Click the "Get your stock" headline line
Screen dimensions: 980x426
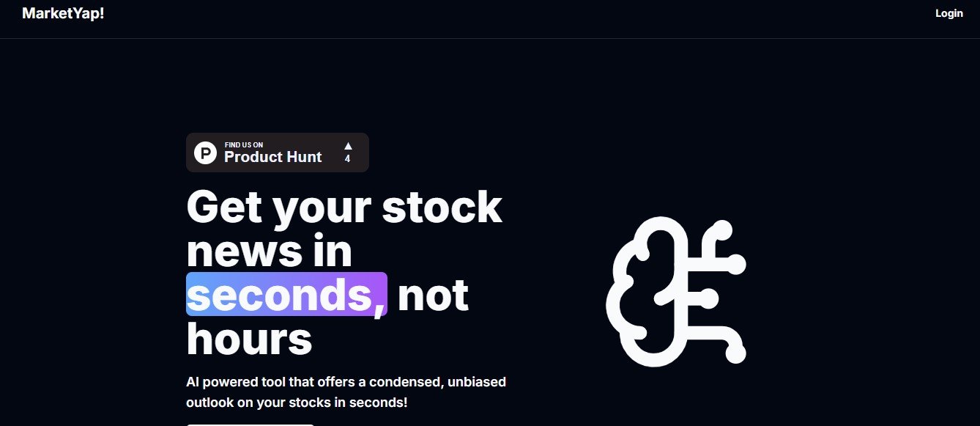pyautogui.click(x=344, y=208)
